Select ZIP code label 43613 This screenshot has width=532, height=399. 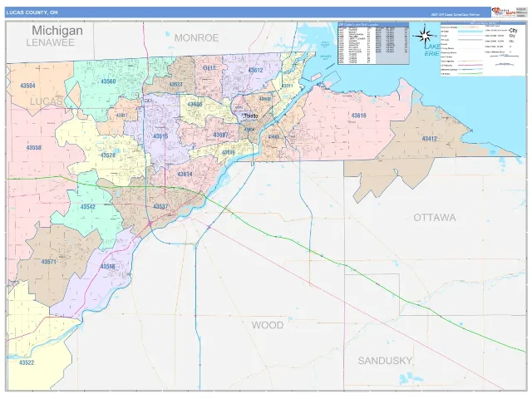click(x=209, y=68)
